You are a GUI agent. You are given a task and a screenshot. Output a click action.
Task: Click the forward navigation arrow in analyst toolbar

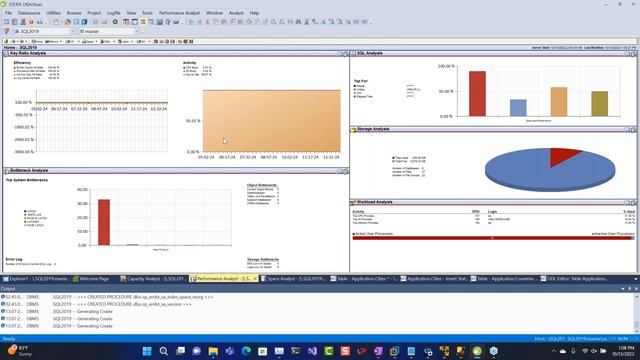[23, 41]
